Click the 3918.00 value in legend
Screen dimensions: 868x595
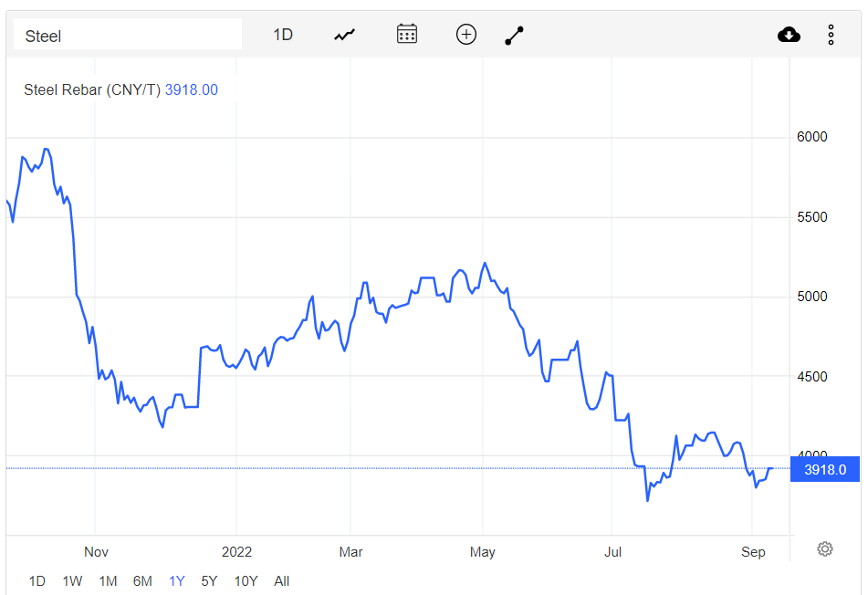click(x=191, y=89)
